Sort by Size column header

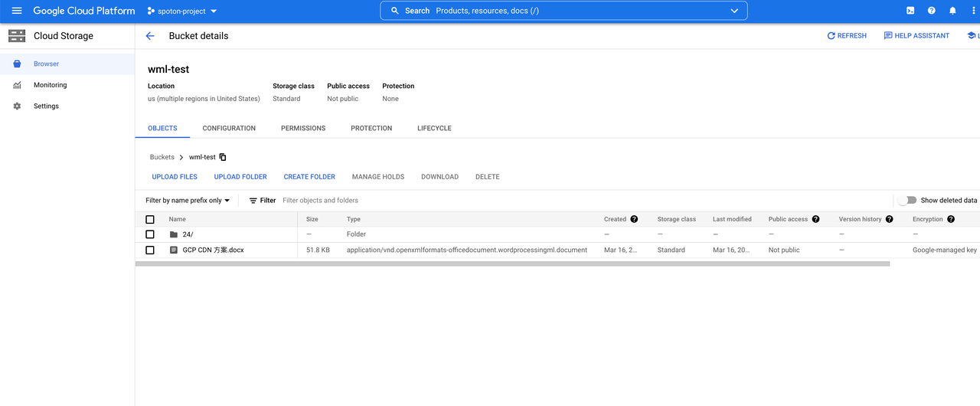[312, 219]
